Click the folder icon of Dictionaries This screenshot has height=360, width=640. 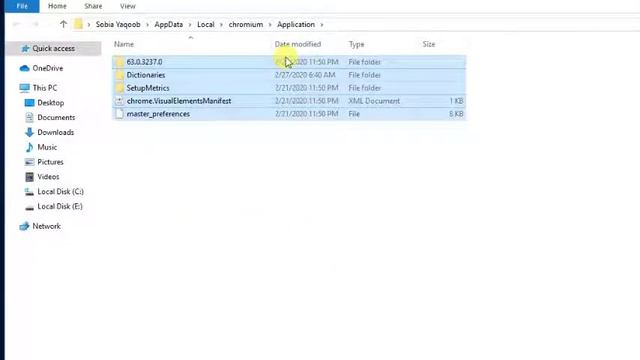pyautogui.click(x=119, y=75)
